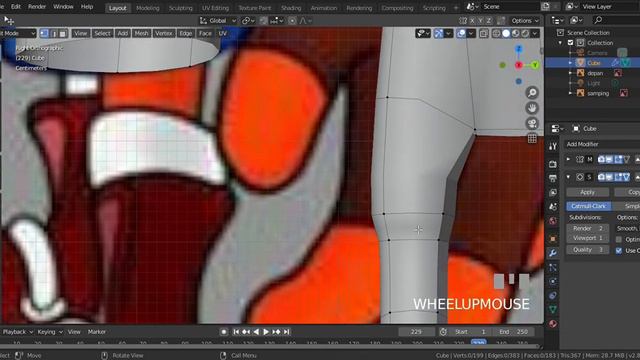Toggle Z axis mirror button
640x360 pixels.
click(489, 20)
